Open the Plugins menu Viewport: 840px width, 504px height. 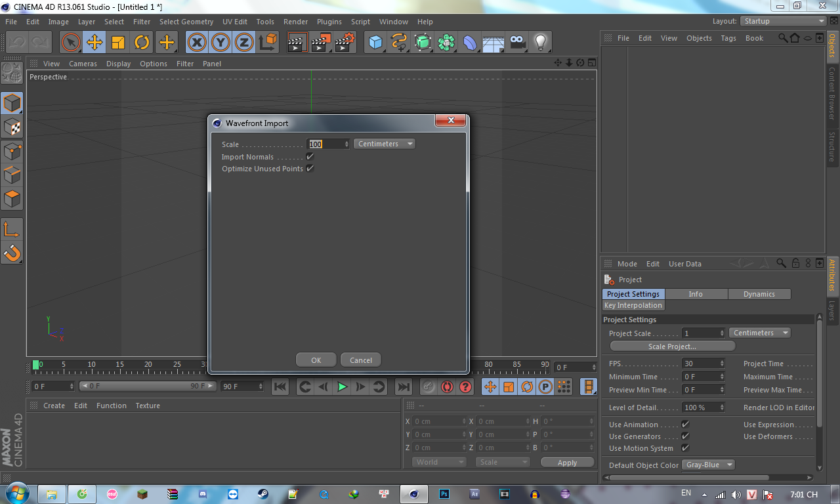[x=329, y=22]
